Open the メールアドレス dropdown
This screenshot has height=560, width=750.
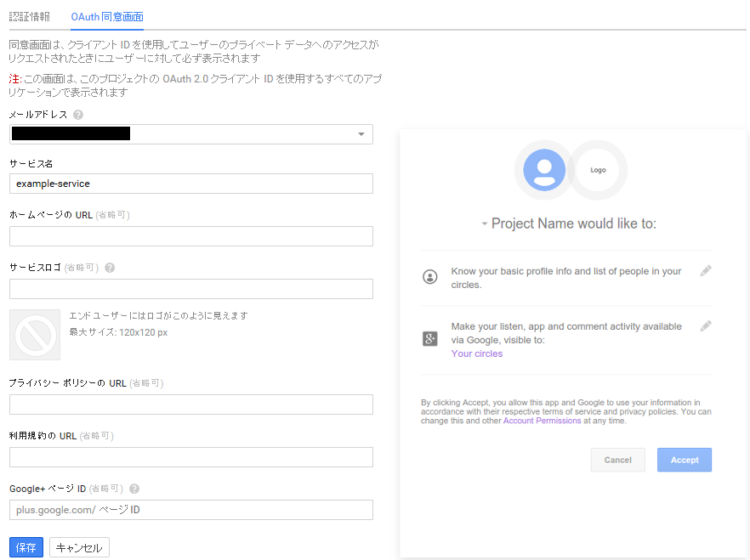(x=191, y=134)
